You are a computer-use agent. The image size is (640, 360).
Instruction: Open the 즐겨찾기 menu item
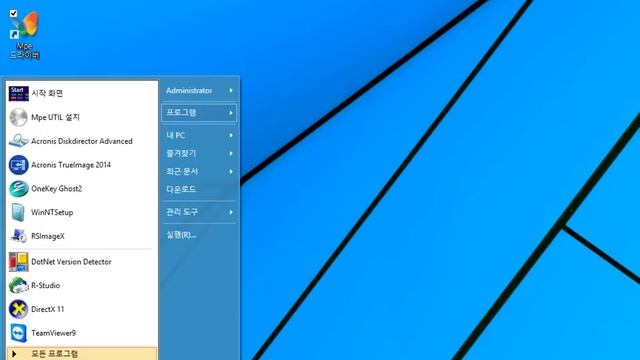point(199,154)
